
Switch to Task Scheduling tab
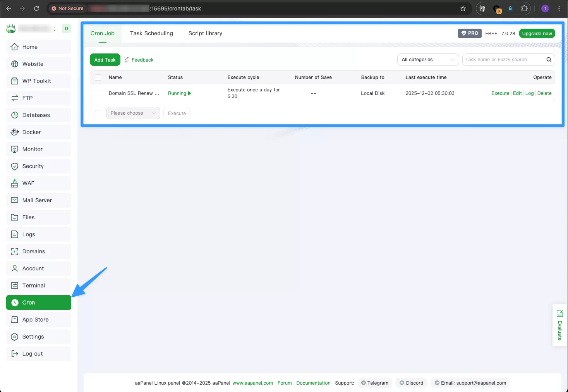151,33
